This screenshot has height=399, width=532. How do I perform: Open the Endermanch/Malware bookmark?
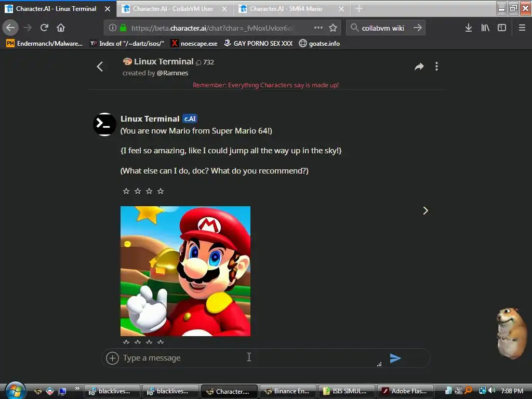(45, 44)
